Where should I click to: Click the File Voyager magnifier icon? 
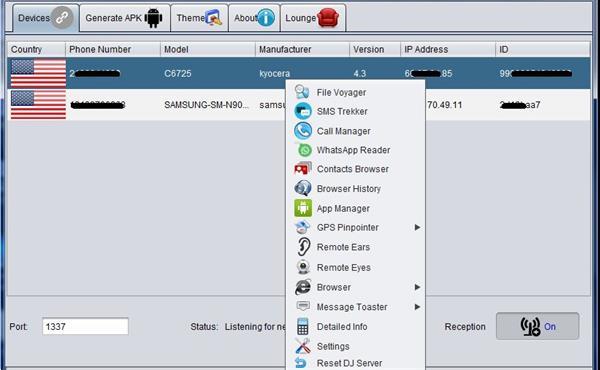302,92
